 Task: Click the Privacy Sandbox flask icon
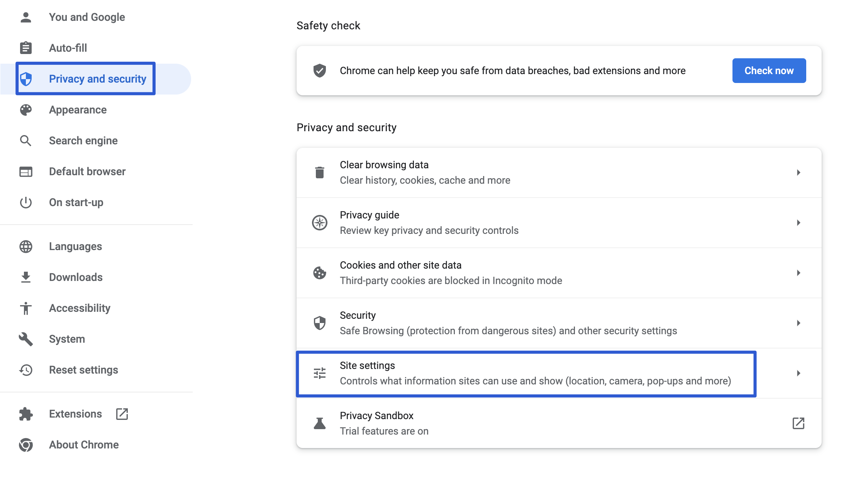click(x=320, y=423)
